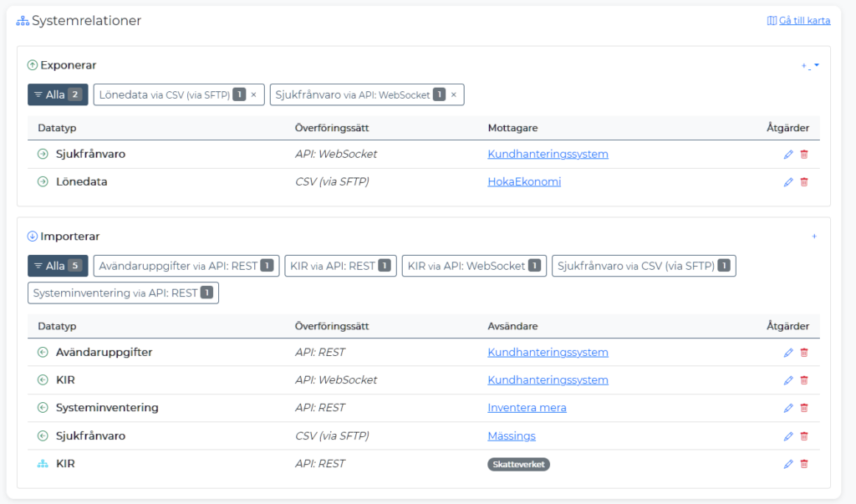Click the arrow icon beside exported Sjukfrånvaro
This screenshot has width=856, height=504.
point(43,154)
